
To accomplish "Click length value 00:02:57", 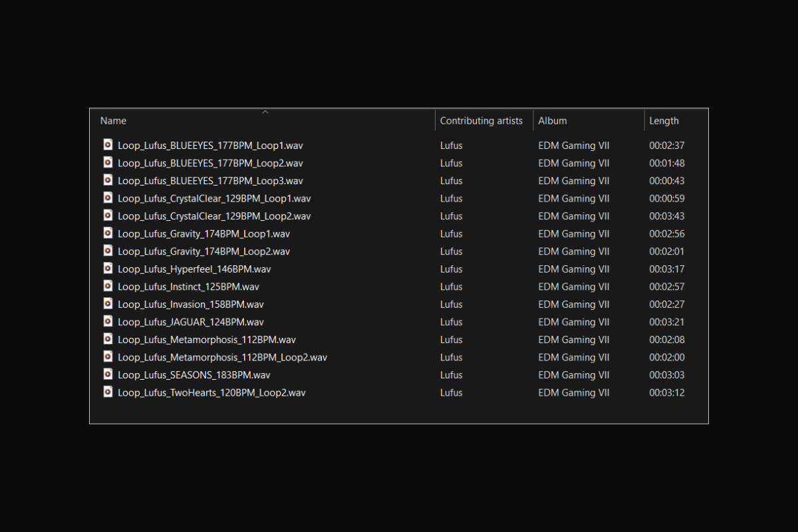I will [x=667, y=287].
